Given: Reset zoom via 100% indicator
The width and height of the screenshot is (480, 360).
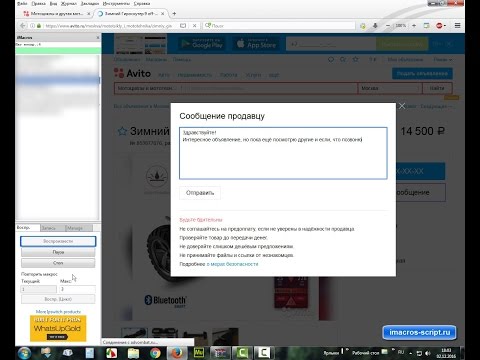Looking at the screenshot, I should coord(400,26).
